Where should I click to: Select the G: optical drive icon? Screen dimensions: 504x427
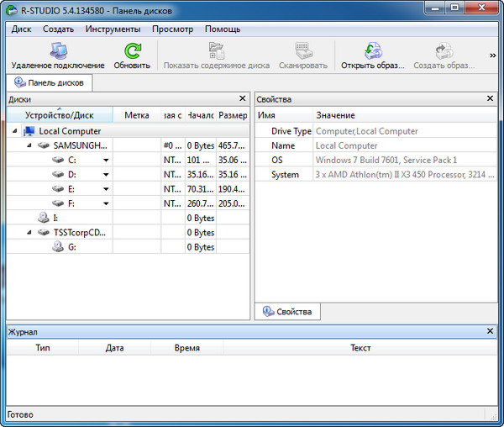[59, 247]
